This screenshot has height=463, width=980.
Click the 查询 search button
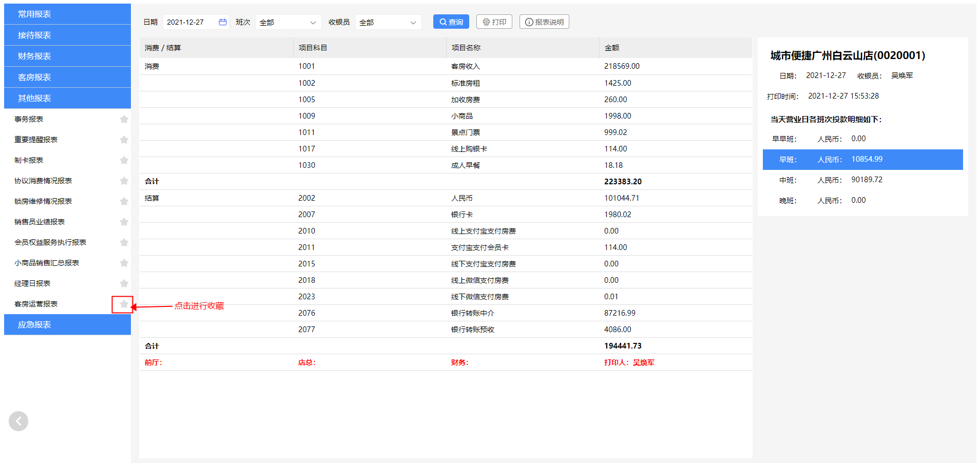(451, 22)
